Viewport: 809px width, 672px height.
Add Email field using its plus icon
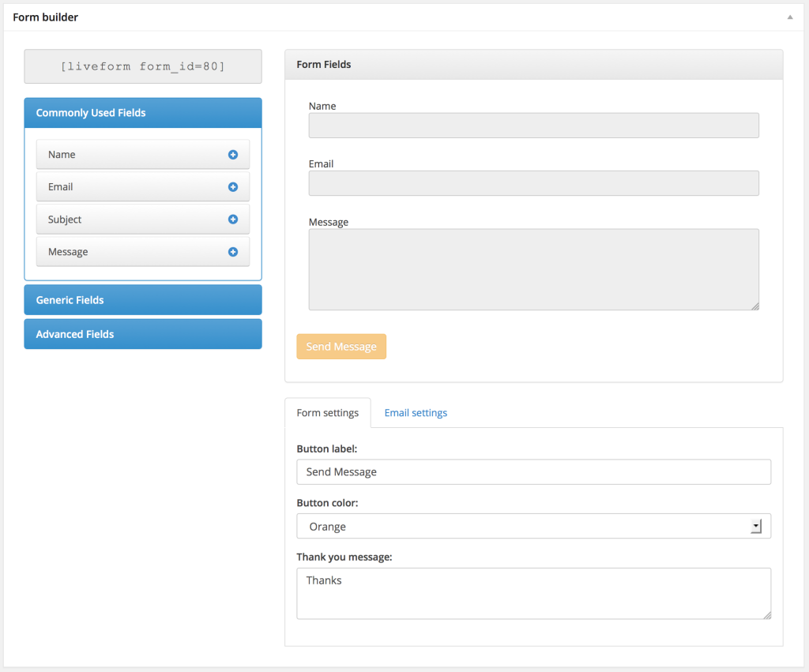click(233, 187)
